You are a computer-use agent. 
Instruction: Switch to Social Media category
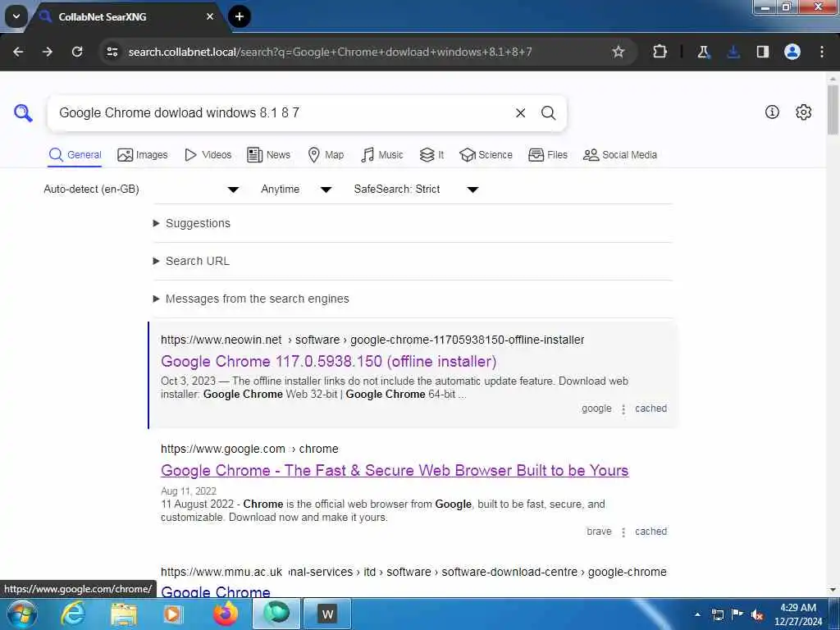[620, 155]
